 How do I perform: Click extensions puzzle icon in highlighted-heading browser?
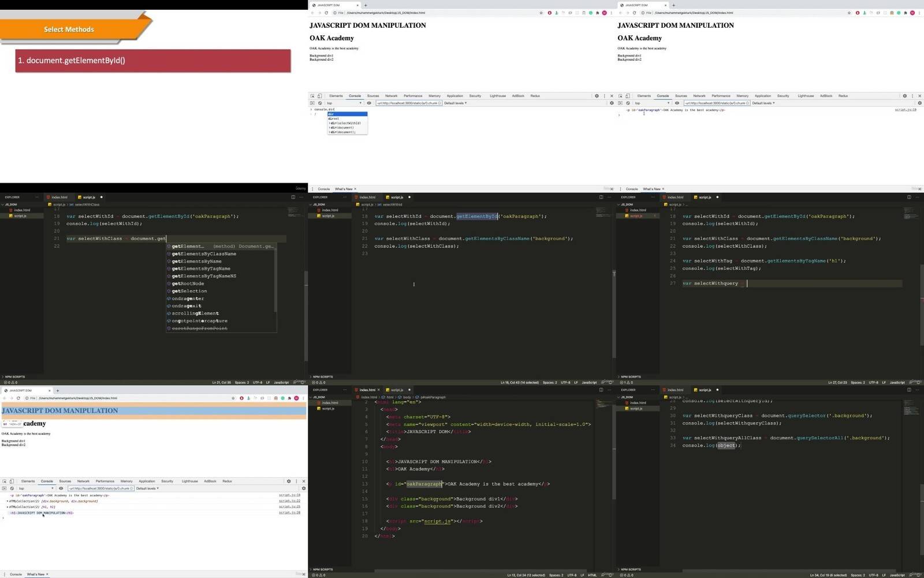(x=289, y=398)
